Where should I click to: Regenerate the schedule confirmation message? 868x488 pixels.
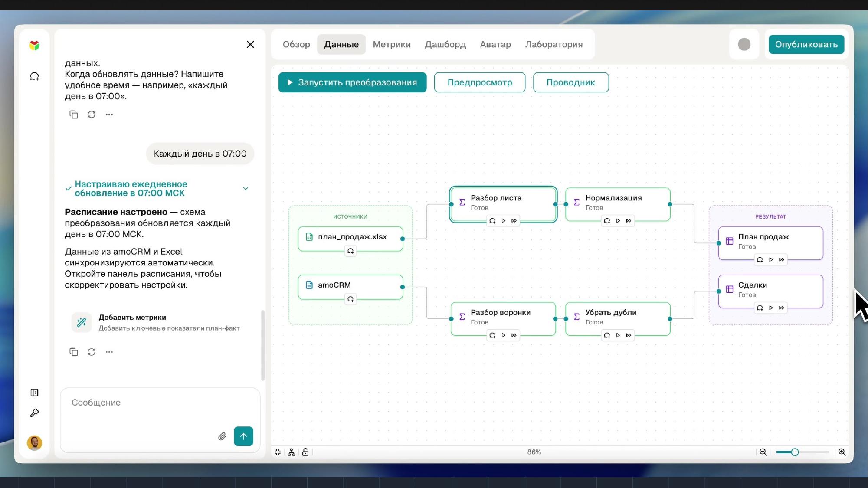pyautogui.click(x=92, y=352)
